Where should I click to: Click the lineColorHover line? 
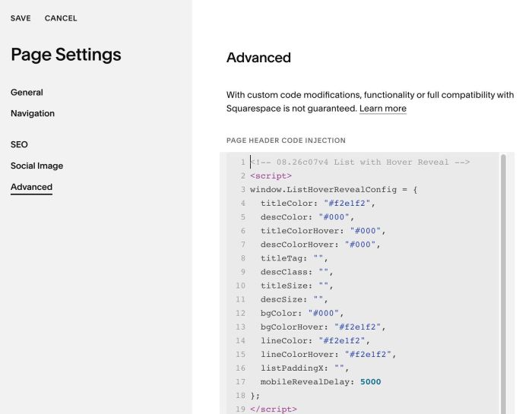[328, 354]
